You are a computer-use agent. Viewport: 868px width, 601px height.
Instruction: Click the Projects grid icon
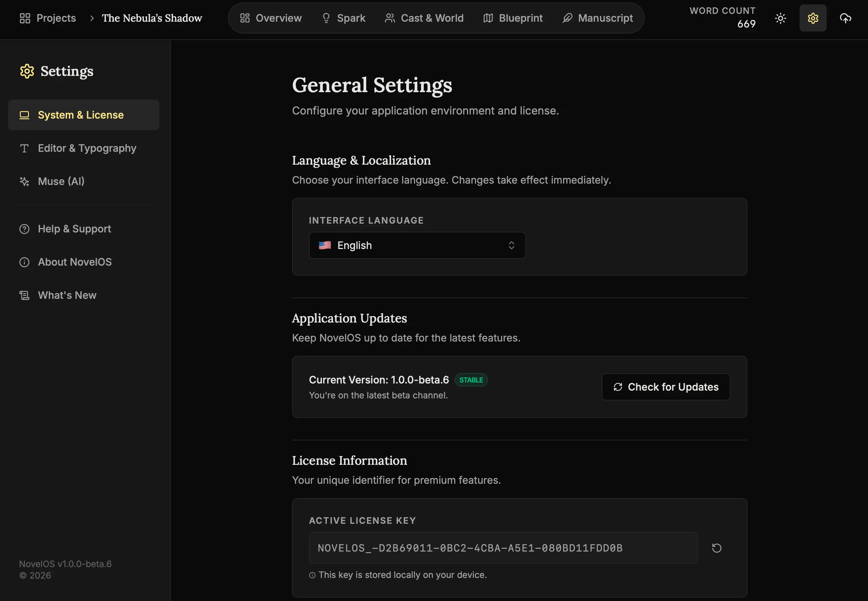pos(25,18)
